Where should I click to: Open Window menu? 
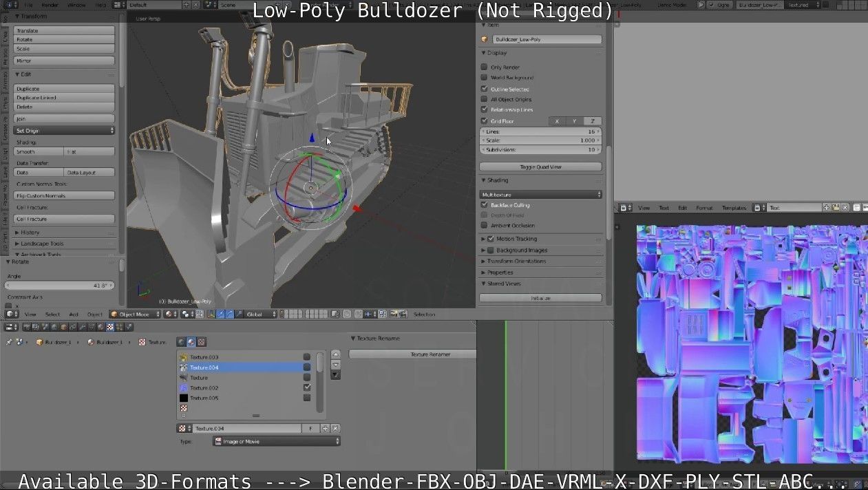76,5
